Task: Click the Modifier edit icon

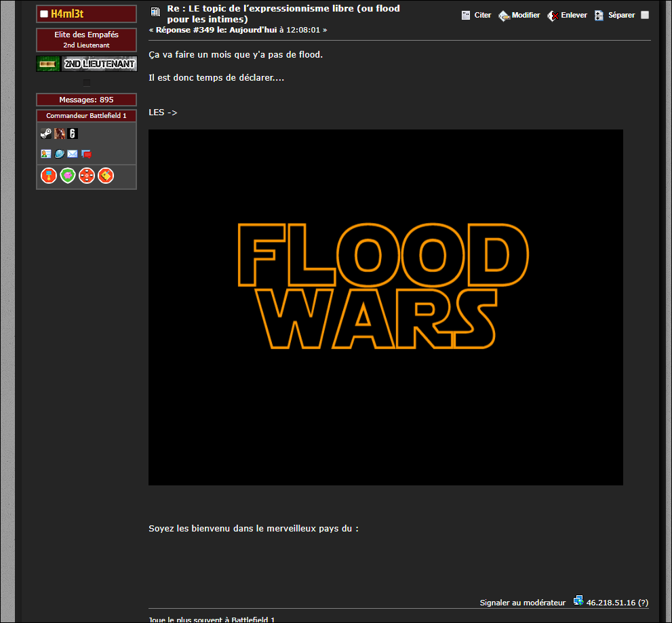Action: tap(504, 16)
